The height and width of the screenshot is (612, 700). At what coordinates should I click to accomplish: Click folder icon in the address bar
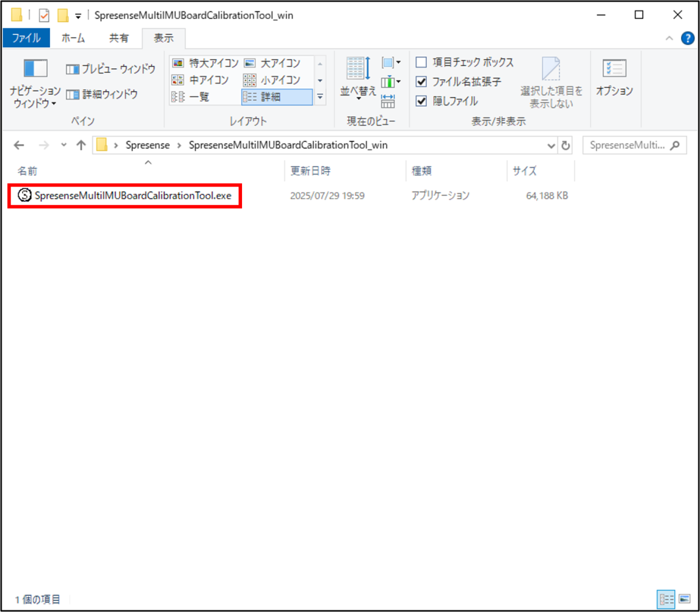[102, 145]
